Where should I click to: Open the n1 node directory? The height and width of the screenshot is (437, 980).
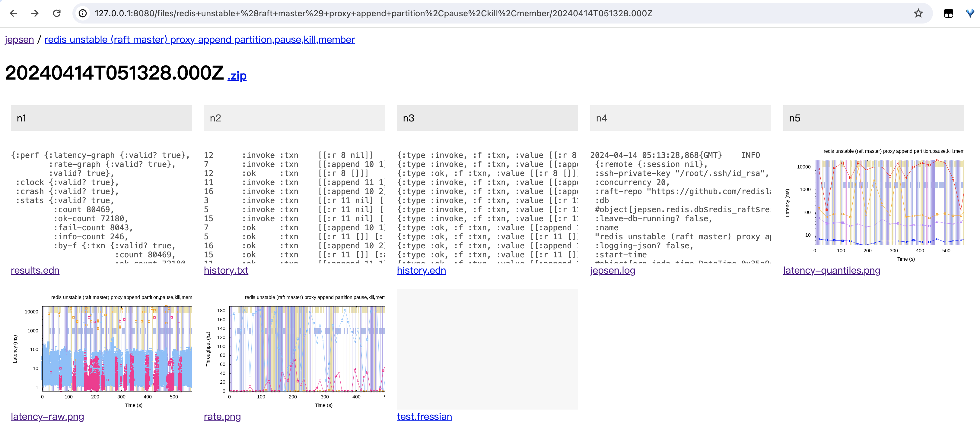coord(101,118)
